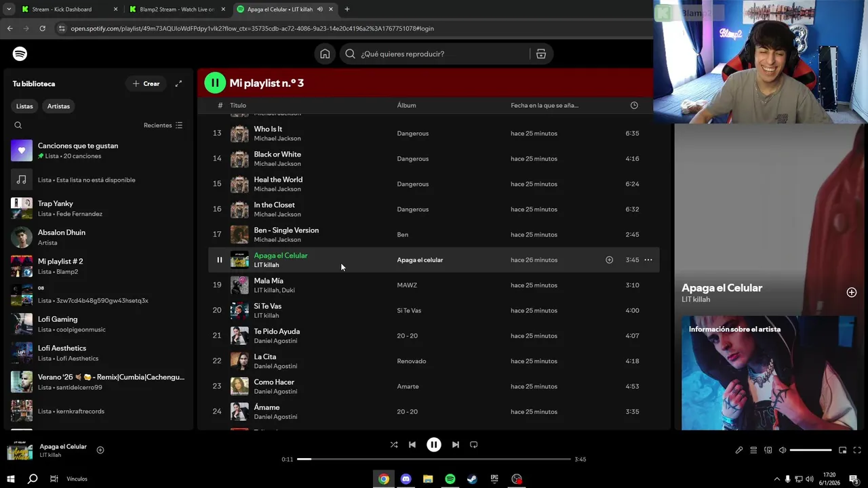Switch to Blamp2 Stream browser tab

178,9
